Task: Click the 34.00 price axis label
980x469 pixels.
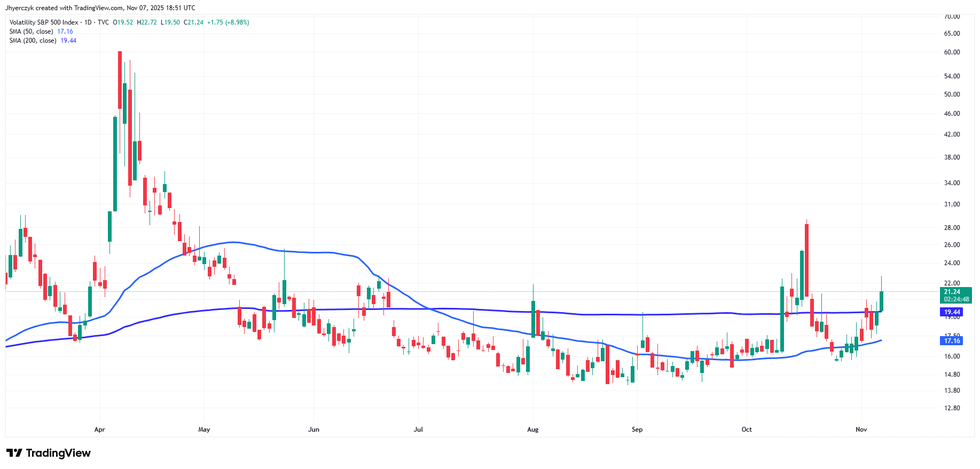Action: pyautogui.click(x=952, y=183)
